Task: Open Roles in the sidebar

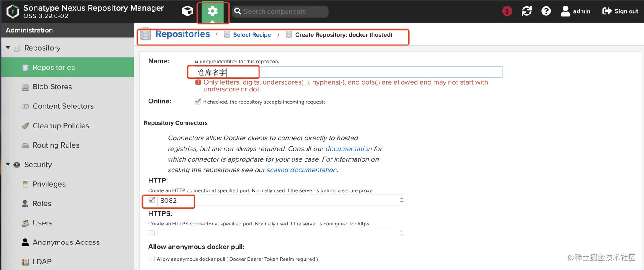Action: tap(68, 204)
